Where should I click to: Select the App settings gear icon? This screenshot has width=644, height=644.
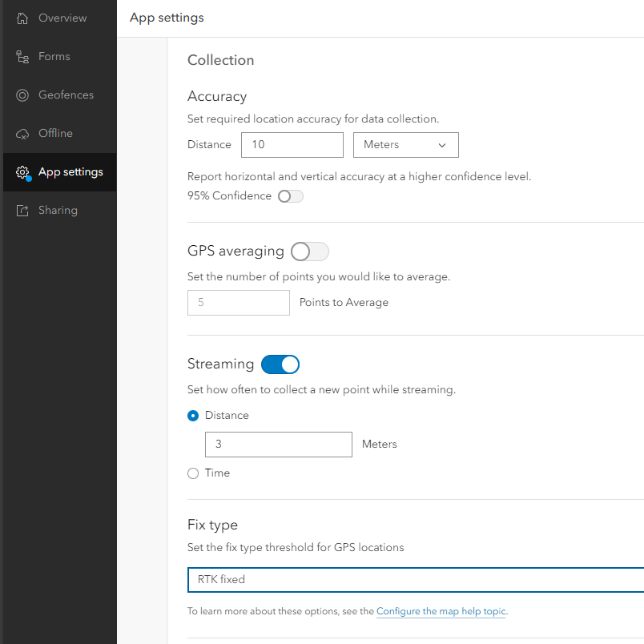24,171
